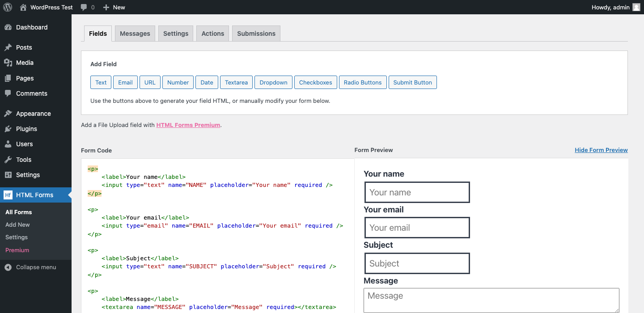
Task: Click the admin avatar image
Action: pos(636,7)
